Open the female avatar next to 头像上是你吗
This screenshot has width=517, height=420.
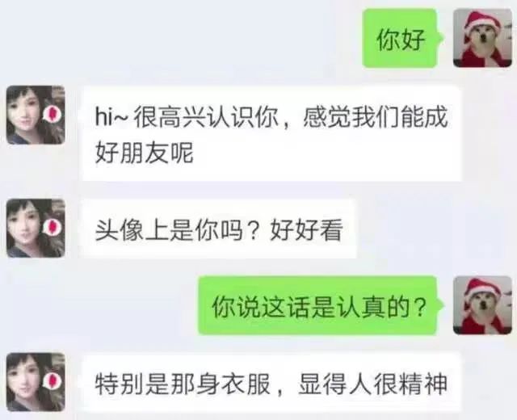(36, 228)
